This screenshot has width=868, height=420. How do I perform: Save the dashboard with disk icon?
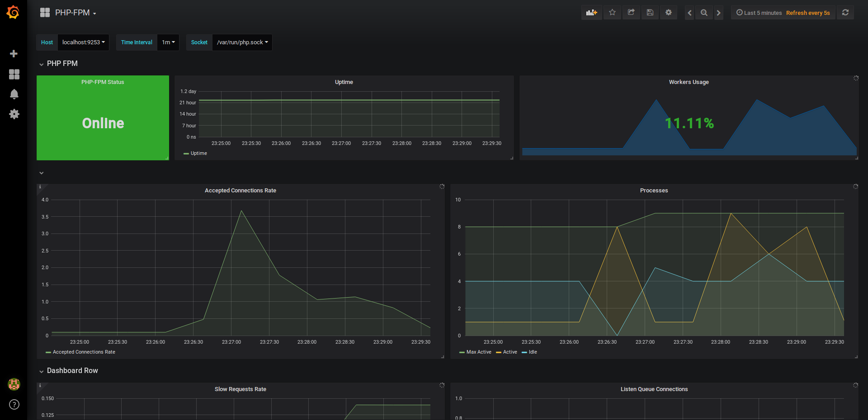[x=650, y=13]
